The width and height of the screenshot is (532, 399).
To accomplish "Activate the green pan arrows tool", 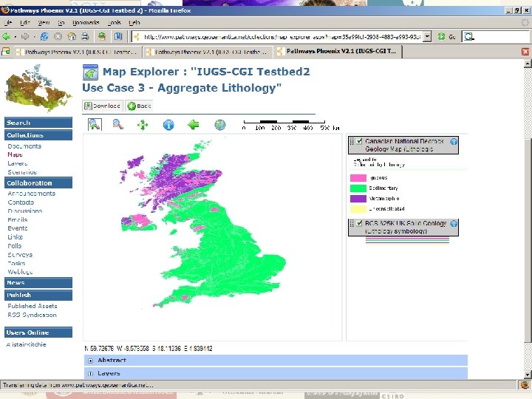I will click(x=143, y=125).
